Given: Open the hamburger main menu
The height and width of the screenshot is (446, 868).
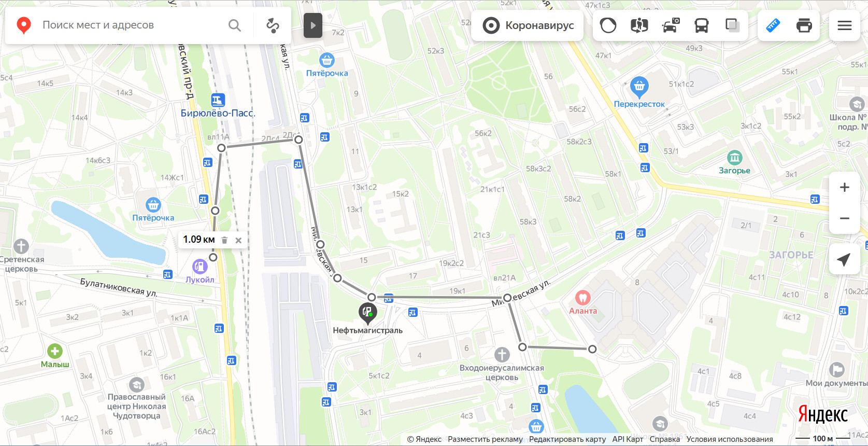Looking at the screenshot, I should pos(845,25).
